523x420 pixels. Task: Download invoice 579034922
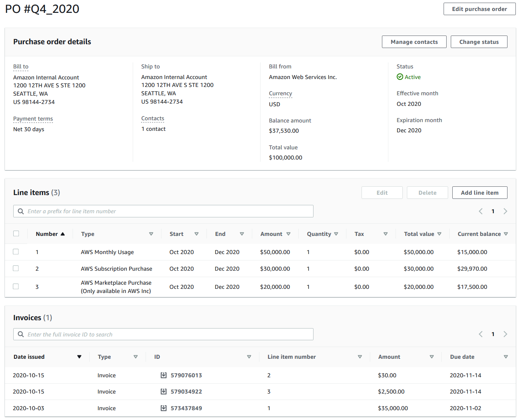pyautogui.click(x=163, y=391)
